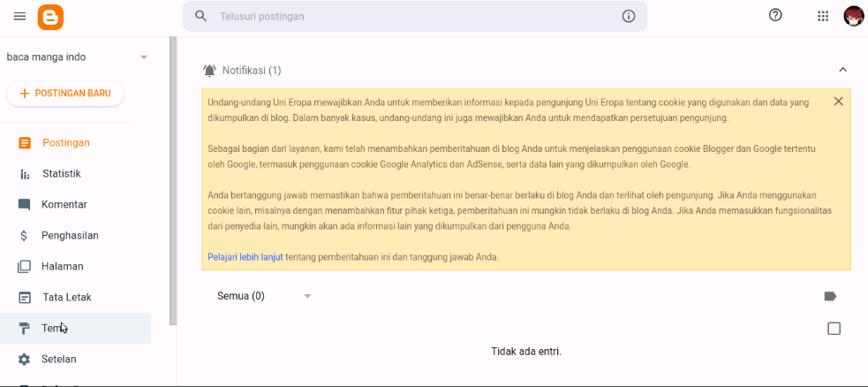Open Komentar in the sidebar
The width and height of the screenshot is (868, 387).
coord(75,205)
